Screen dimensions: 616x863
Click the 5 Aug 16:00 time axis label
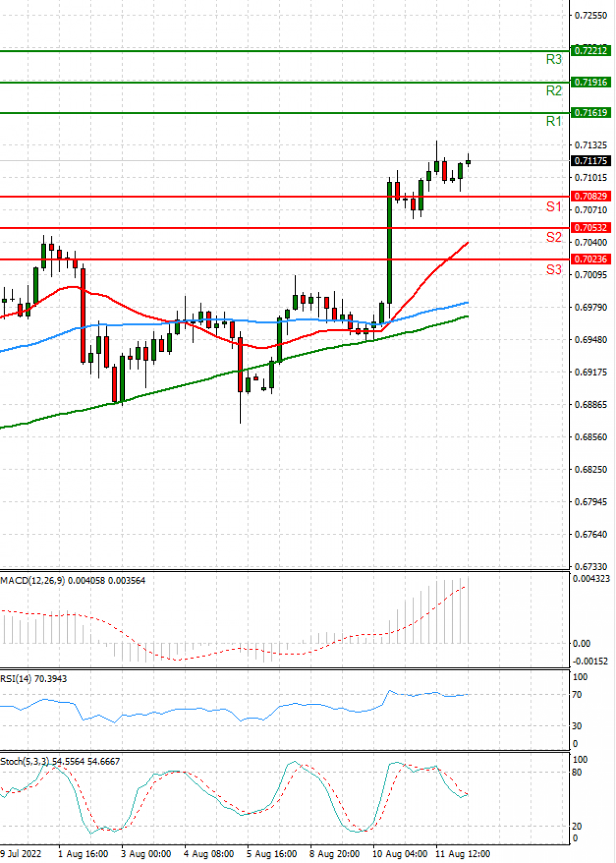coord(272,854)
